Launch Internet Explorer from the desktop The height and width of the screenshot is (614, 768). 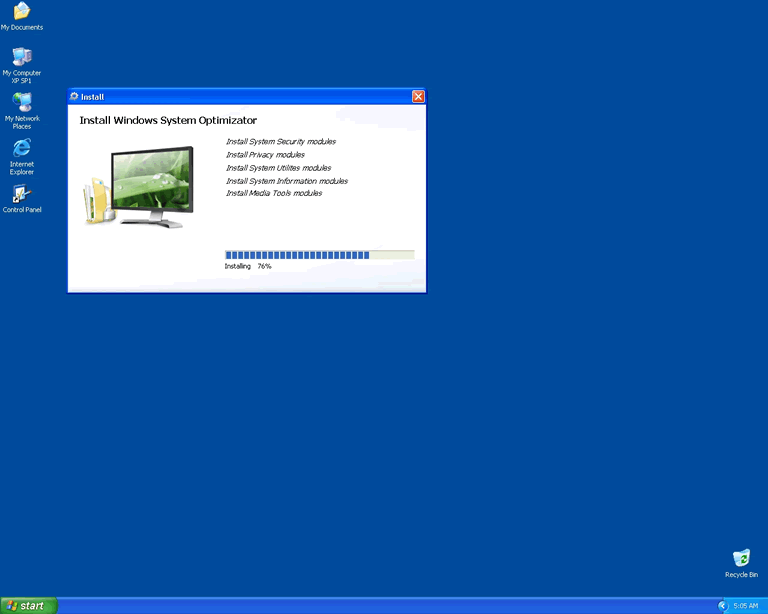coord(21,148)
